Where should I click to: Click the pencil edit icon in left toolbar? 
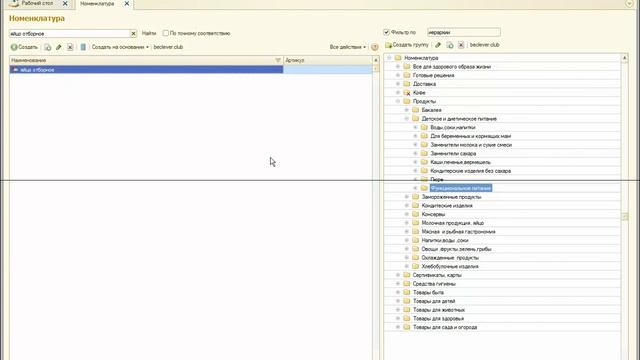59,47
